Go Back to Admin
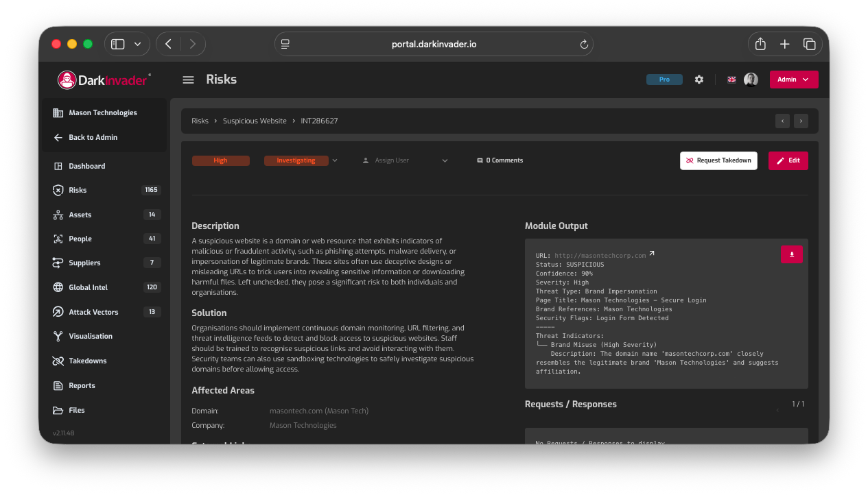868x495 pixels. [x=104, y=137]
